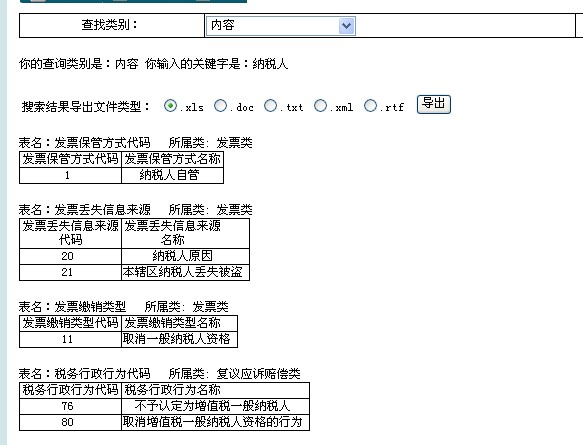Click the 税务行政行为代码 column header
Viewport: 583px width, 445px height.
pos(70,390)
